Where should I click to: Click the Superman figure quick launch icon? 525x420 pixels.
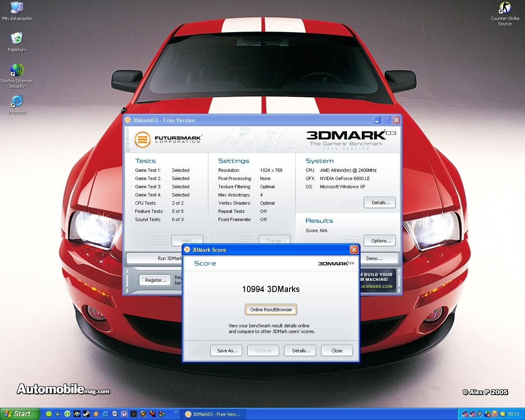point(153,414)
